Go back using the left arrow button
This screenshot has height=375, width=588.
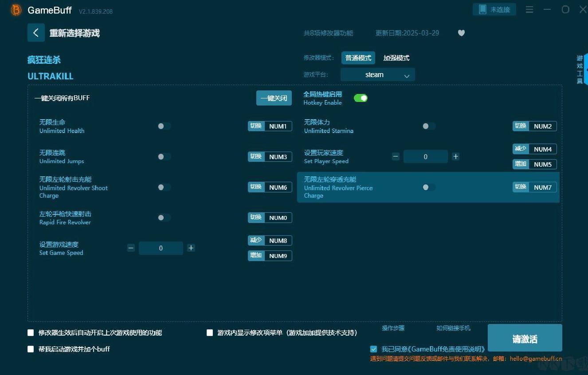pyautogui.click(x=36, y=33)
